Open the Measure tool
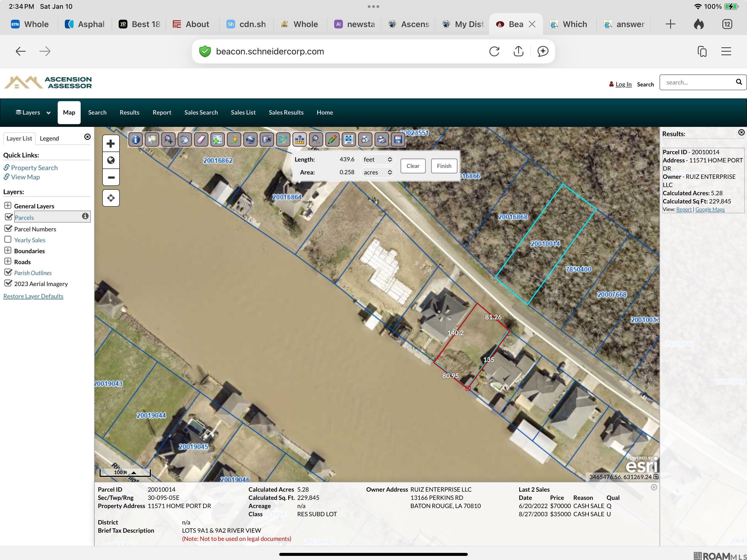747x560 pixels. [x=299, y=139]
